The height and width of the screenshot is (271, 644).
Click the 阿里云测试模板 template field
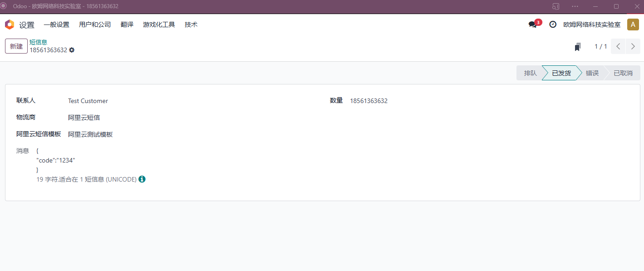tap(90, 134)
